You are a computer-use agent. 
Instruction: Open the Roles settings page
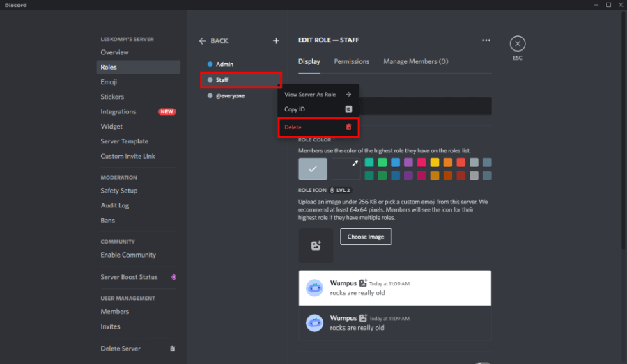click(139, 67)
